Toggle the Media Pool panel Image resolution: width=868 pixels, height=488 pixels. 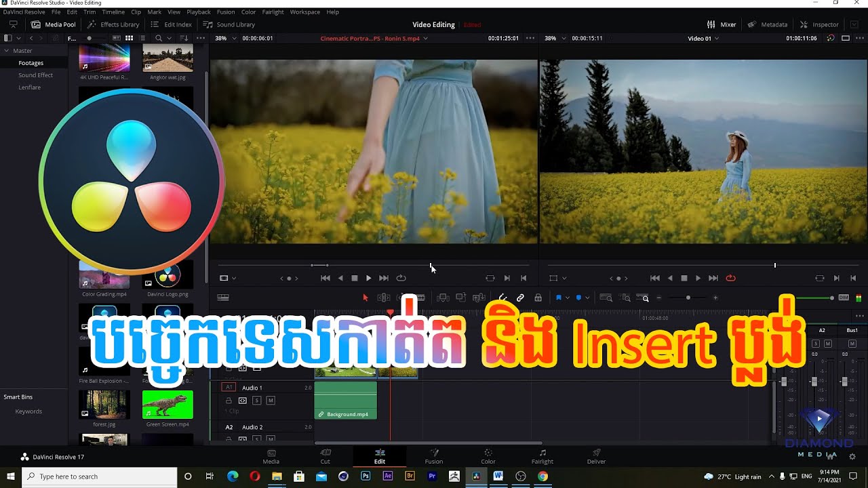[x=54, y=24]
